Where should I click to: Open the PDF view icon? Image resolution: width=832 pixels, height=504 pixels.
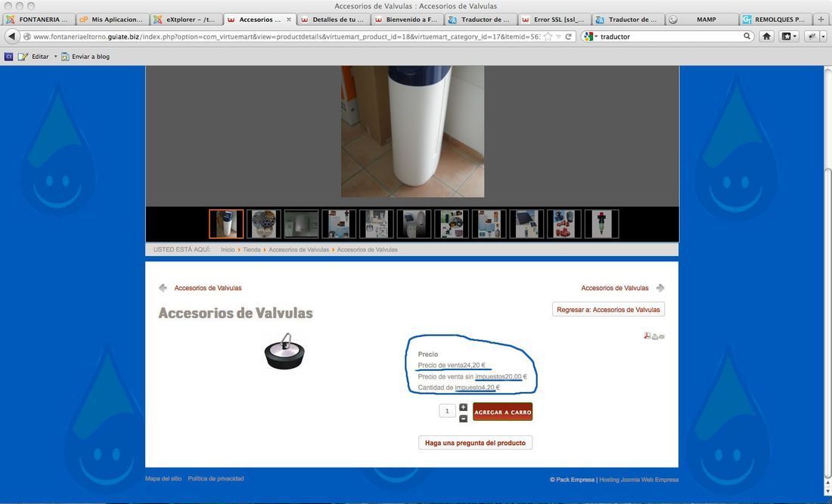(647, 335)
